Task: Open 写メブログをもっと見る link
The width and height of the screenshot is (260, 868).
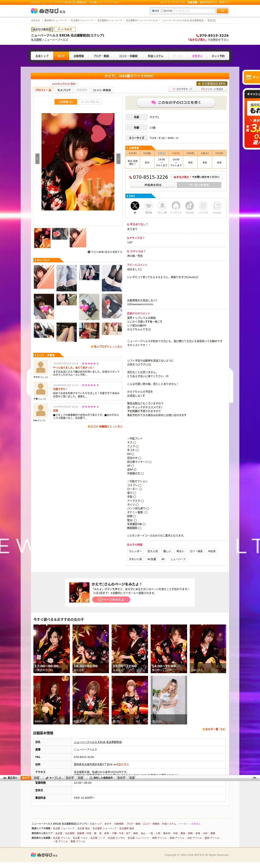Action: [x=107, y=347]
